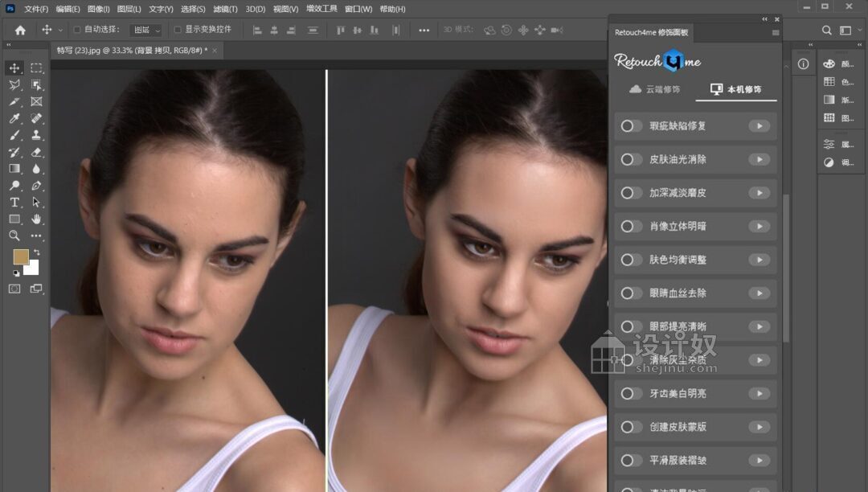Viewport: 868px width, 492px height.
Task: Select the Pen tool
Action: point(36,186)
